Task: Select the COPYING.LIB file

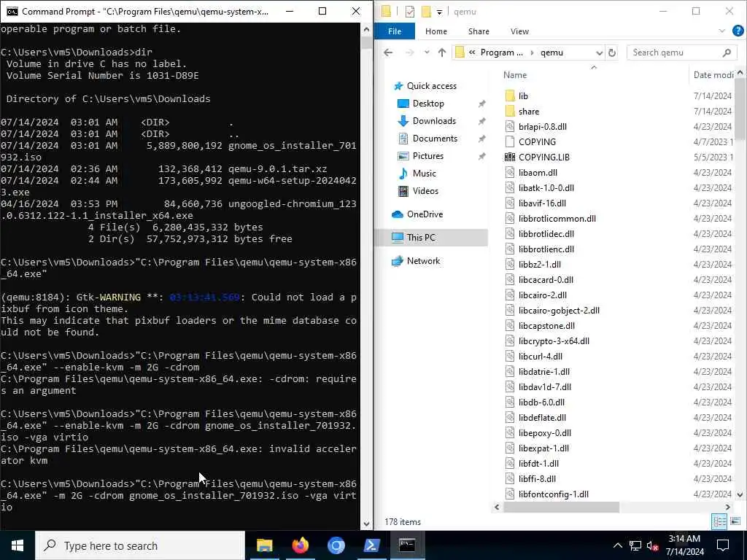Action: (544, 157)
